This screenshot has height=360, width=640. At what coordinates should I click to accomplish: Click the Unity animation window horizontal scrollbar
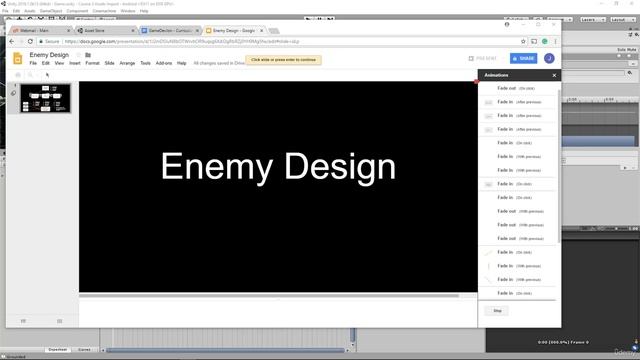point(225,350)
